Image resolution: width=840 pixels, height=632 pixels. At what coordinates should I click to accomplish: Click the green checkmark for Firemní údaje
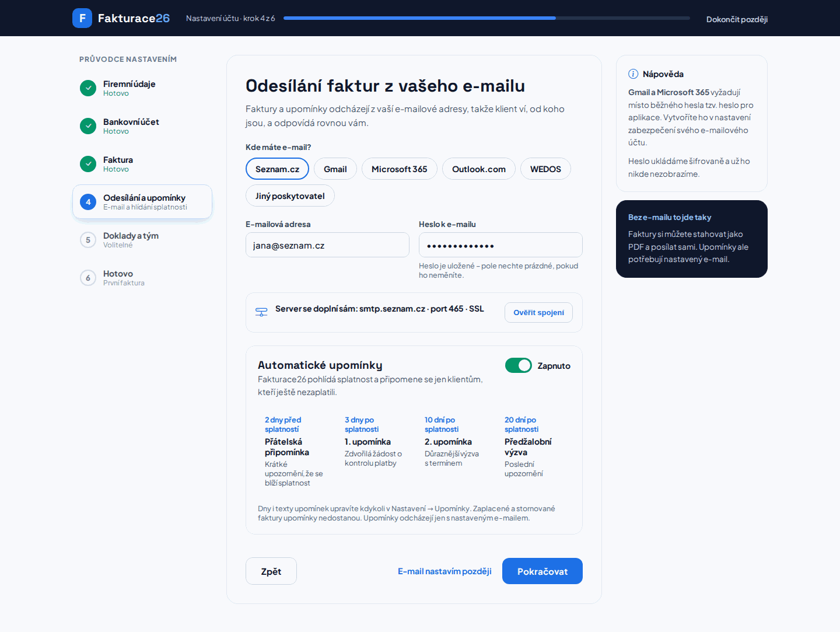(88, 88)
